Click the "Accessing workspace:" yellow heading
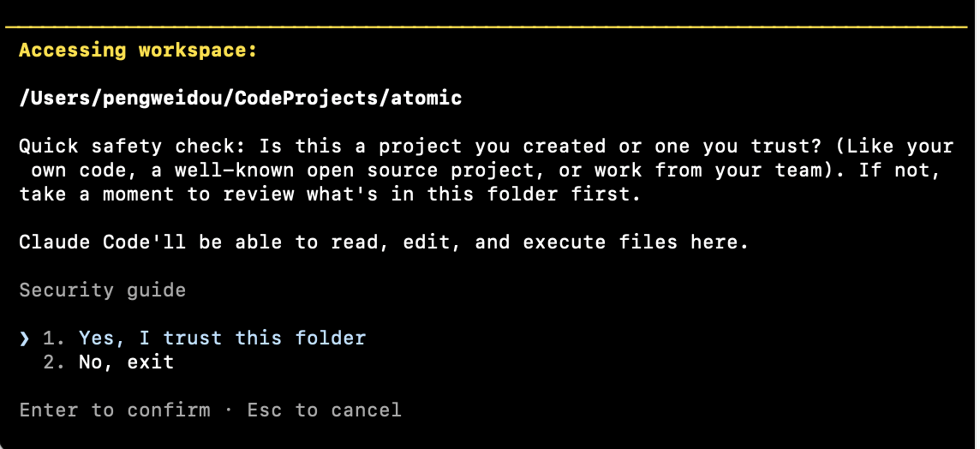Image resolution: width=980 pixels, height=449 pixels. point(137,51)
